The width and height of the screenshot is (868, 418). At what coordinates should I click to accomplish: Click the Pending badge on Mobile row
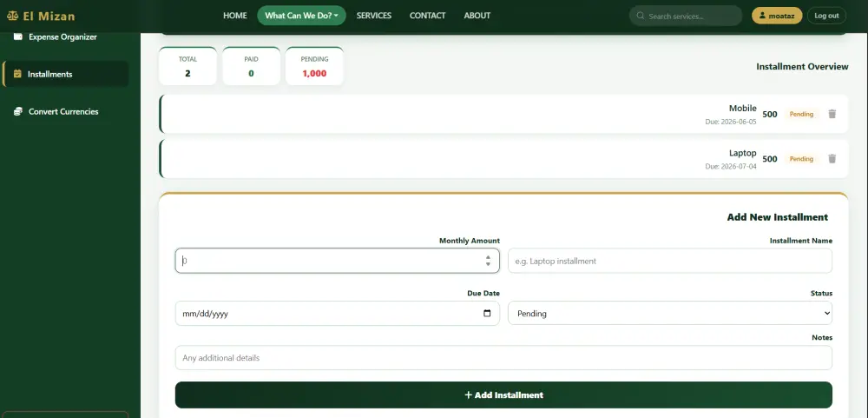[x=801, y=114]
